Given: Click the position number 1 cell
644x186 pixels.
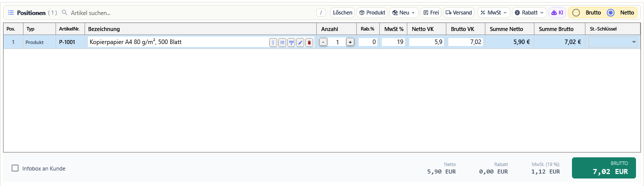Looking at the screenshot, I should tap(13, 42).
